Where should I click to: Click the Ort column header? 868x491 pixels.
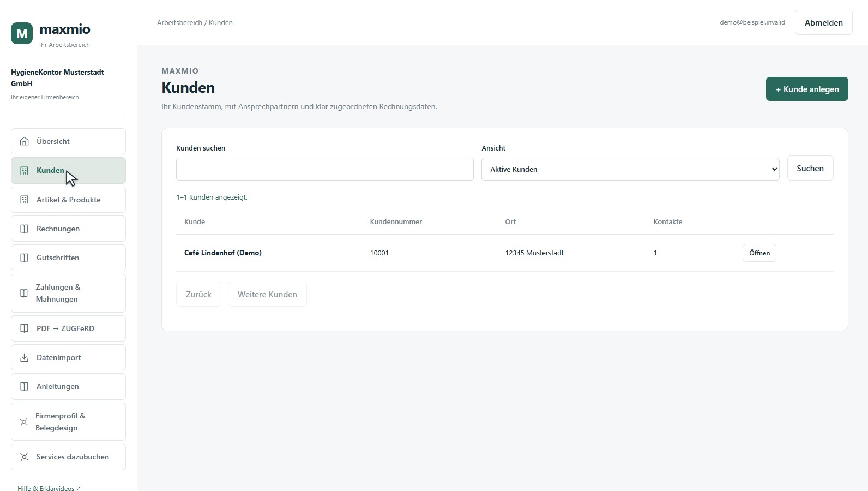coord(510,221)
